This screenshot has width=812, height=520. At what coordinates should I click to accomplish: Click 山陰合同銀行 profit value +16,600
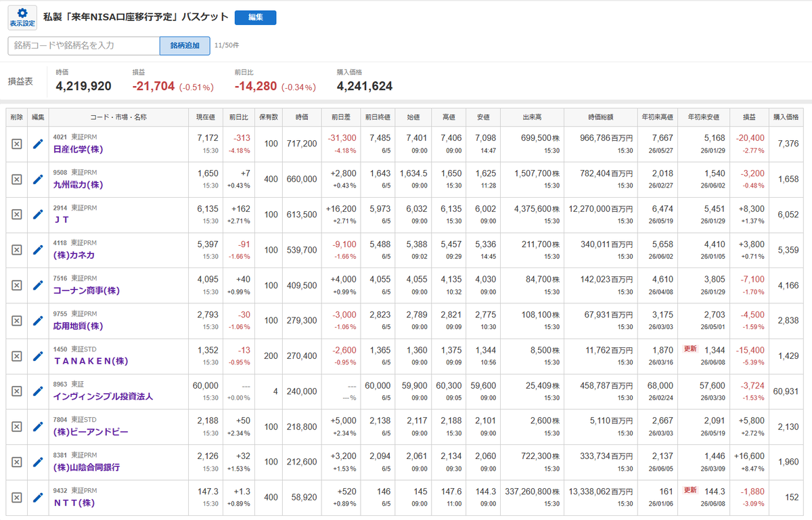[x=749, y=457]
